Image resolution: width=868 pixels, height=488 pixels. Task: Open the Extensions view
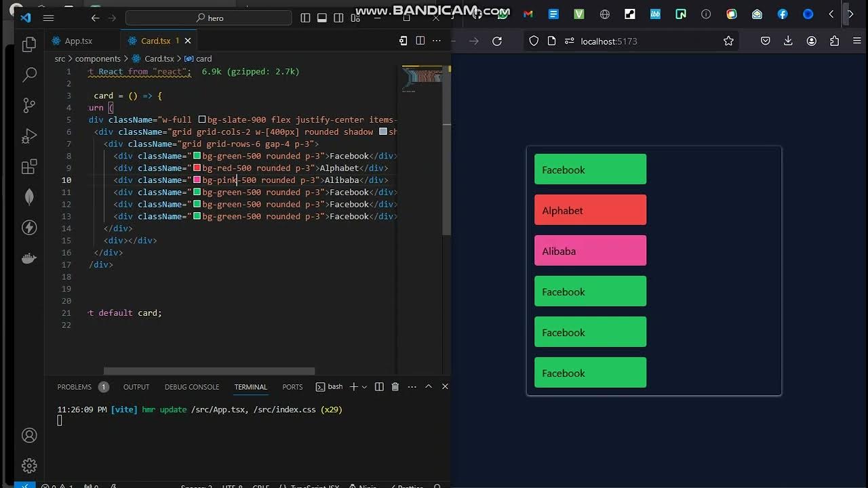[29, 166]
